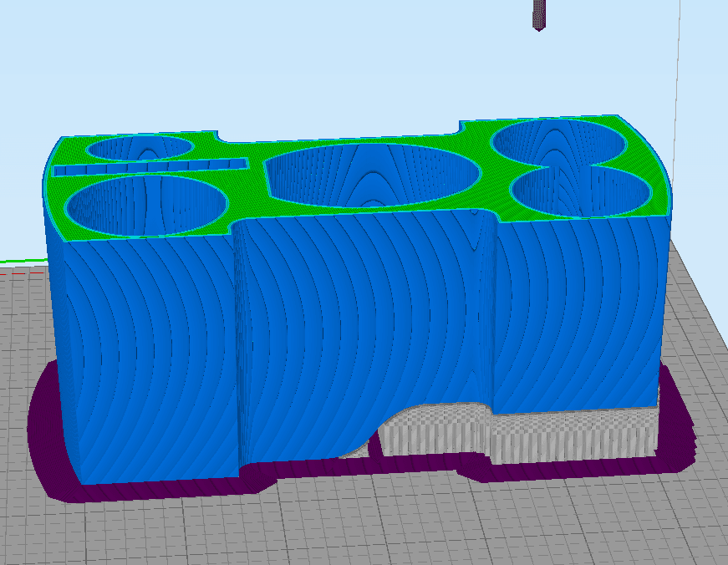Click inside the large central oval cavity

click(372, 175)
